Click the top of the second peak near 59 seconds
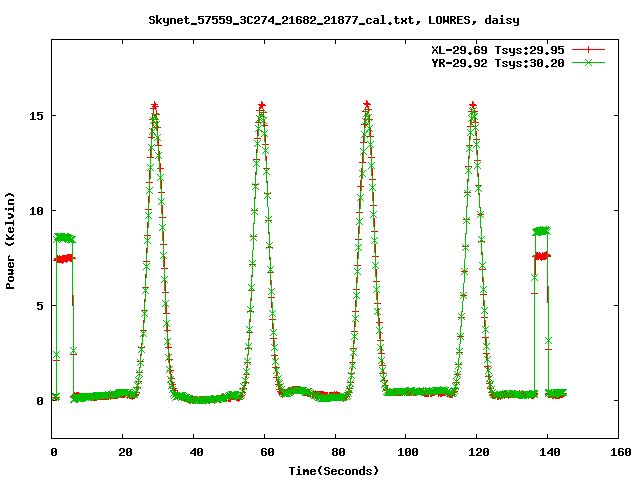This screenshot has height=480, width=640. point(261,107)
